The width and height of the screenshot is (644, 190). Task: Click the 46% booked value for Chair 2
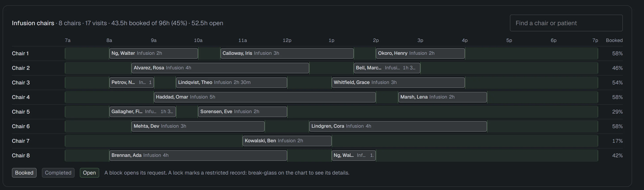point(617,68)
